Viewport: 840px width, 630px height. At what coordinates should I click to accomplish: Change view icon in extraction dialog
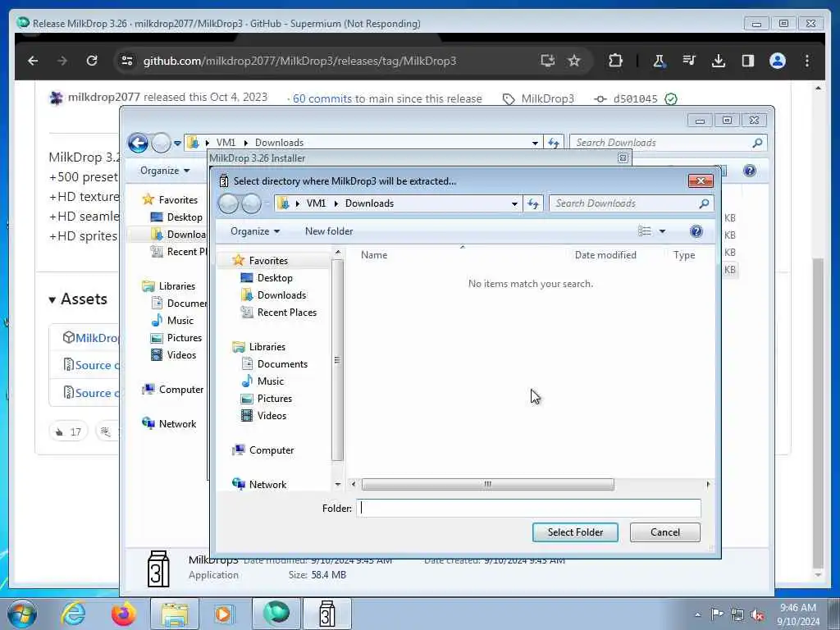[x=645, y=231]
